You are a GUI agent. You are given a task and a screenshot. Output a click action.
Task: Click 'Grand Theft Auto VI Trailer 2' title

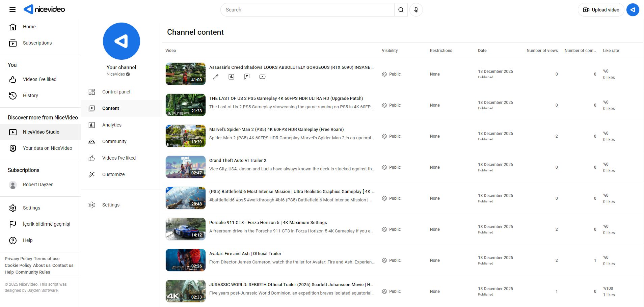pos(238,161)
